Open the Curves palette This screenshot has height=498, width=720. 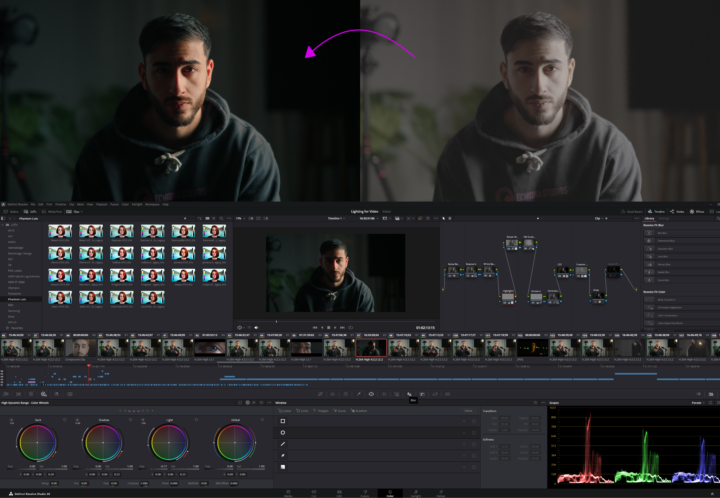point(320,394)
